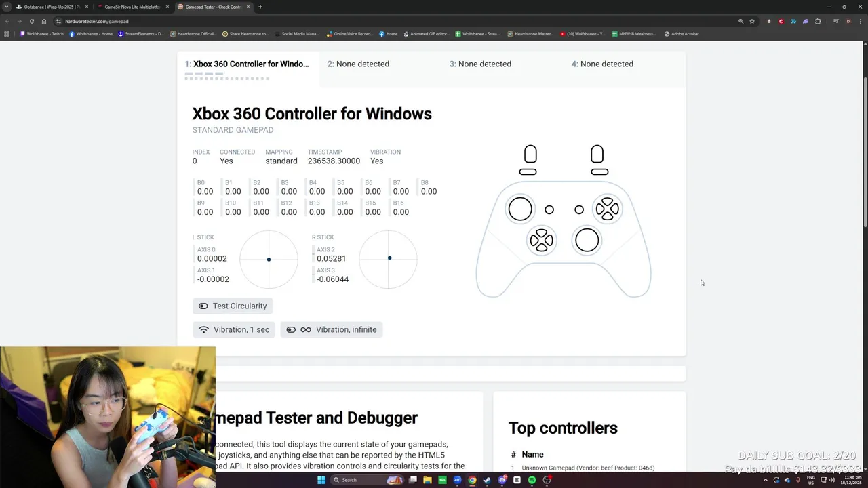Open File Explorer from the taskbar

(427, 480)
